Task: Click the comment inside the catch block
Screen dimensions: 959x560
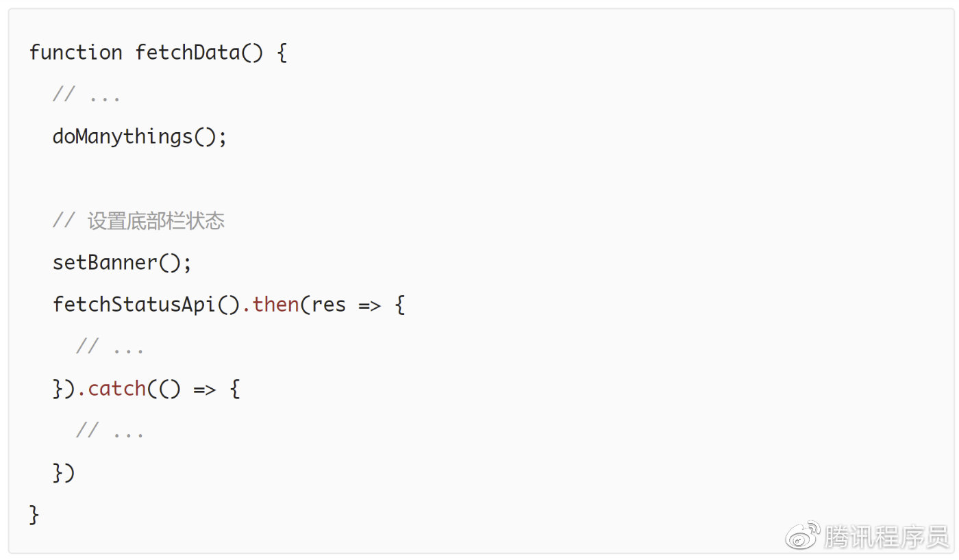Action: click(x=110, y=431)
